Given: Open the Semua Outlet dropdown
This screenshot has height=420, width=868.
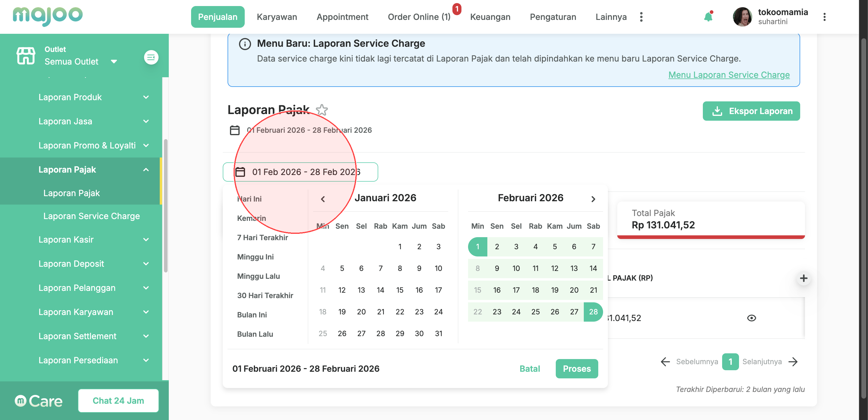Looking at the screenshot, I should [80, 61].
